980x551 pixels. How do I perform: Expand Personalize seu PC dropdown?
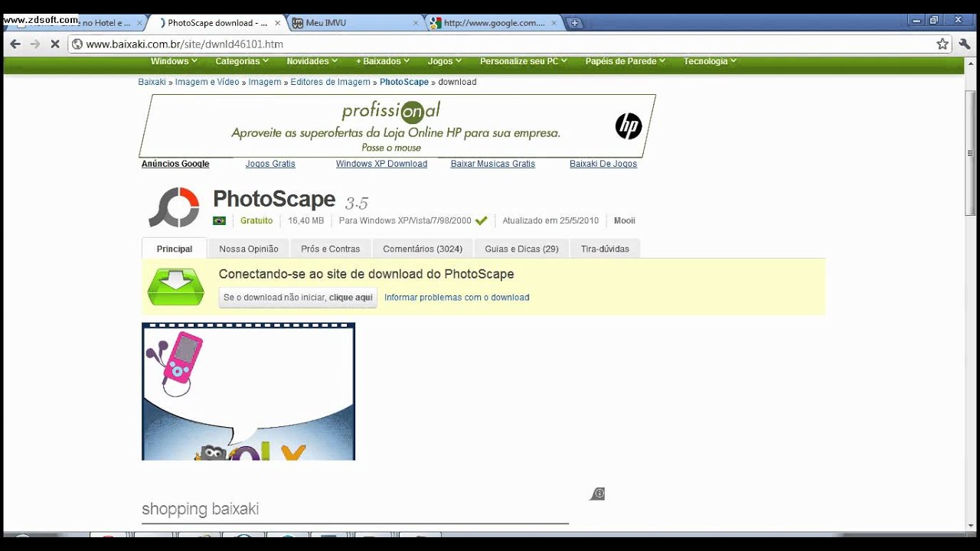[524, 61]
